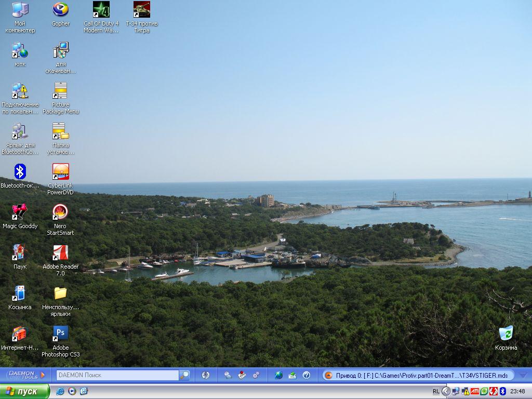Open the Корзина recycle bin

(x=506, y=334)
